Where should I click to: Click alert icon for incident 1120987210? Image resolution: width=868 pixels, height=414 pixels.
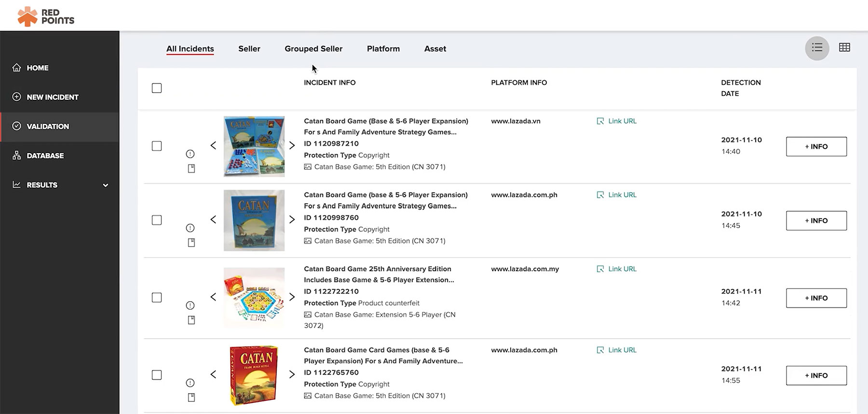coord(190,154)
